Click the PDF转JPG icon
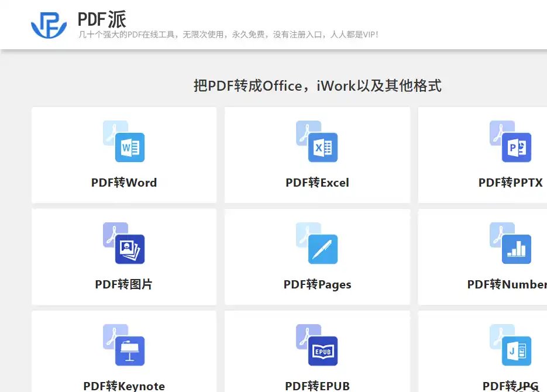This screenshot has height=392, width=547. 510,345
